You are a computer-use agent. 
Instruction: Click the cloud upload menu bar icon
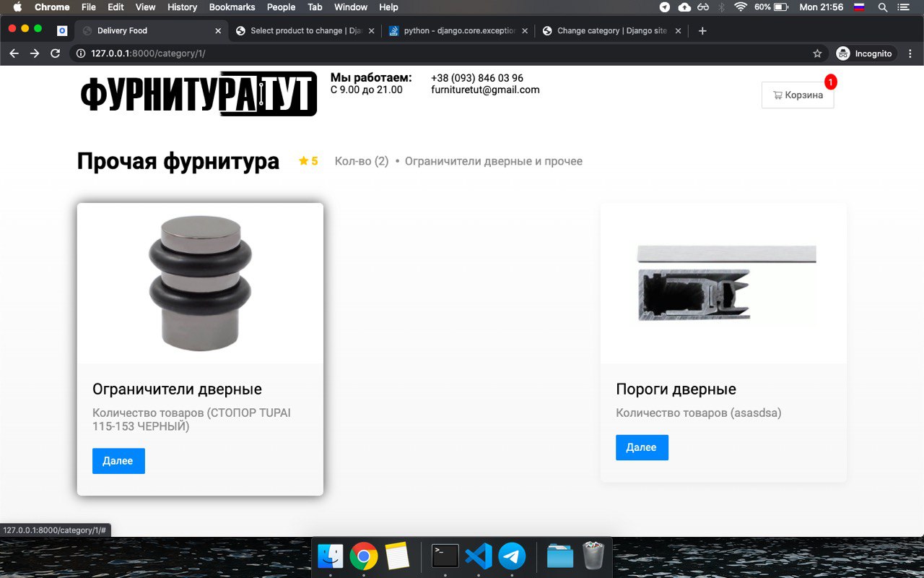[684, 7]
